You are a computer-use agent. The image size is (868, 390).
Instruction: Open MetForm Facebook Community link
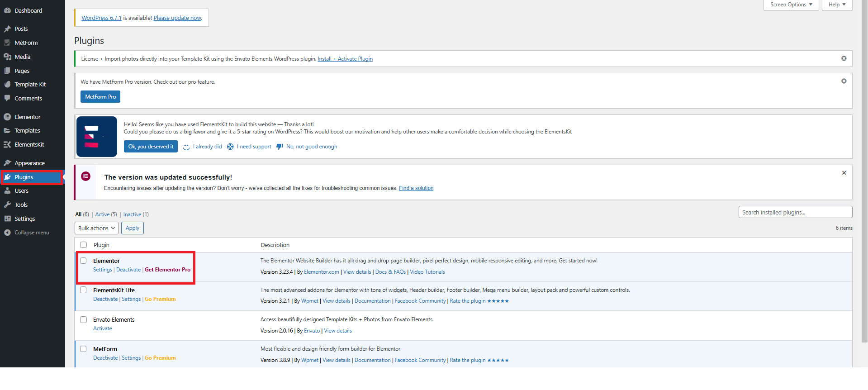[x=420, y=360]
